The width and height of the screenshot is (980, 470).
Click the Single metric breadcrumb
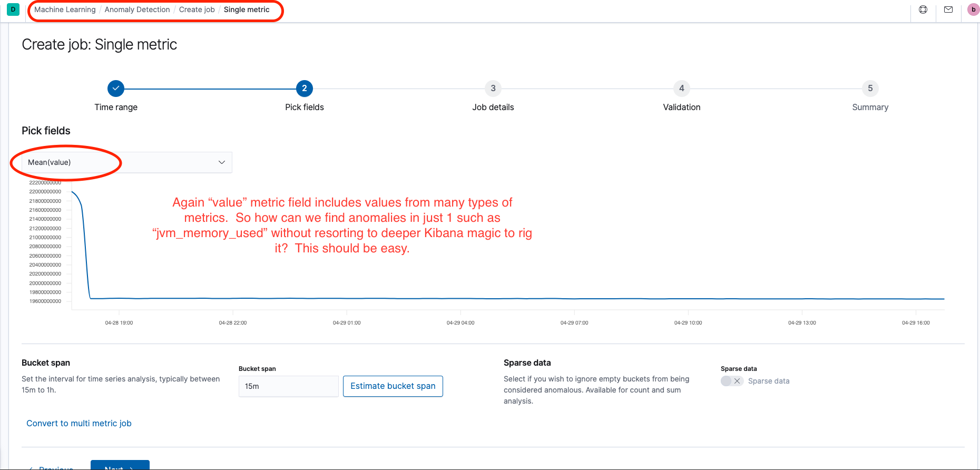[x=247, y=9]
